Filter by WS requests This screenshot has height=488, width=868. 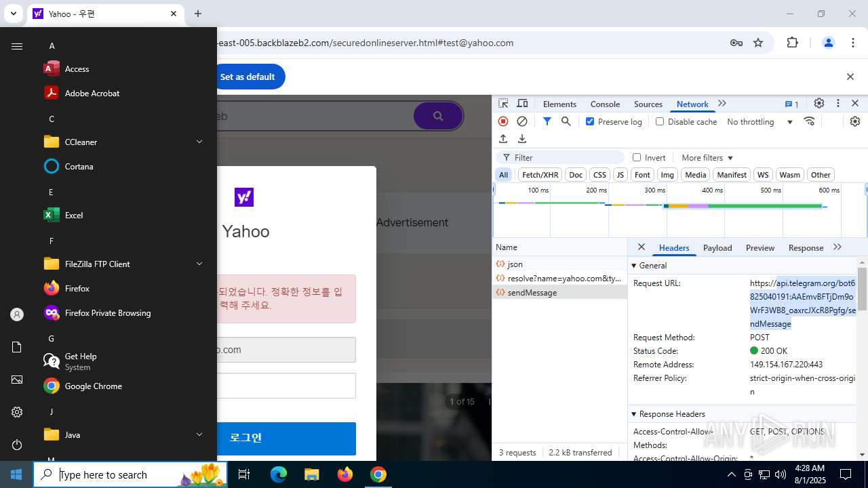coord(763,175)
